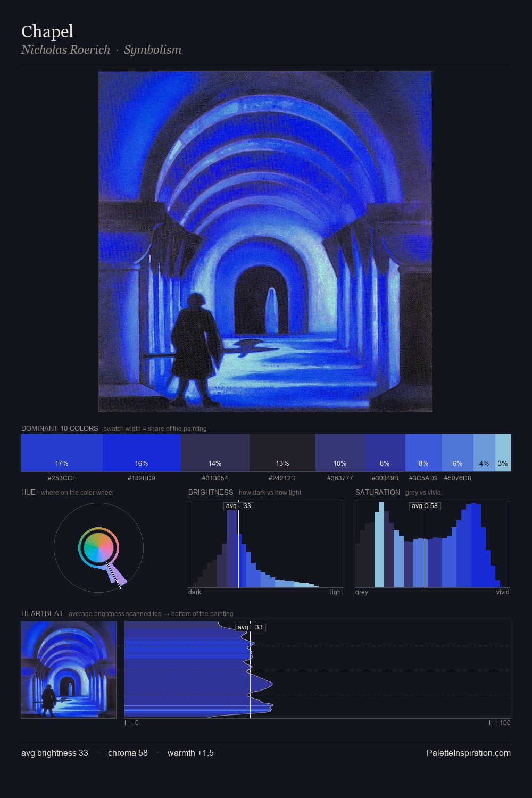This screenshot has width=532, height=798.
Task: Click the 'grey' axis label
Action: coord(362,592)
